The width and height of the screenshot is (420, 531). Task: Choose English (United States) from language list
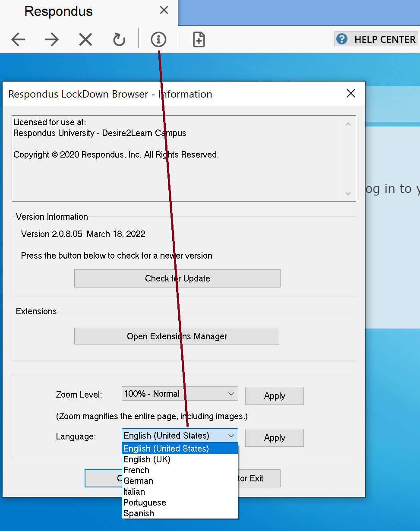pyautogui.click(x=180, y=449)
